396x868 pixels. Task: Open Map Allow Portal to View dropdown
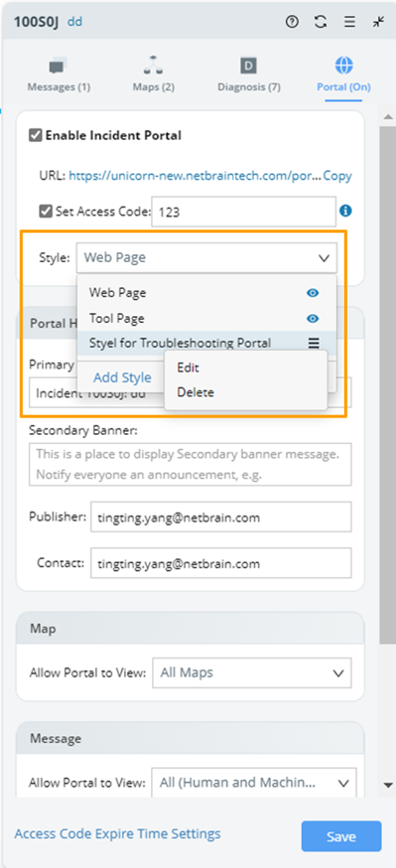[x=252, y=673]
